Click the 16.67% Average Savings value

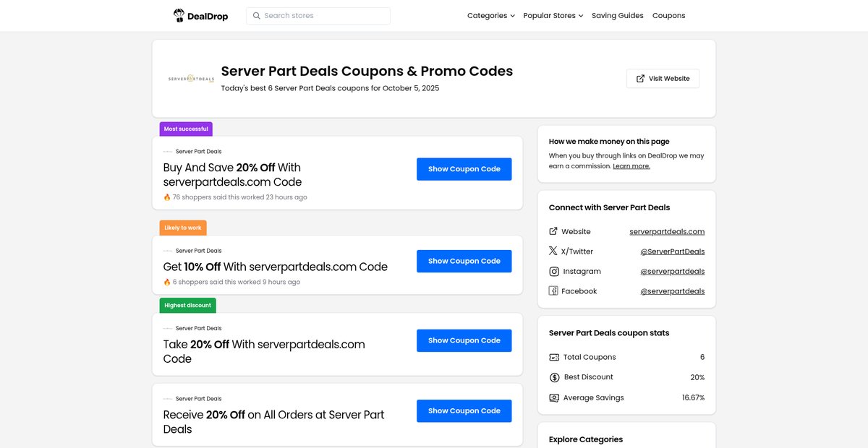pos(694,397)
